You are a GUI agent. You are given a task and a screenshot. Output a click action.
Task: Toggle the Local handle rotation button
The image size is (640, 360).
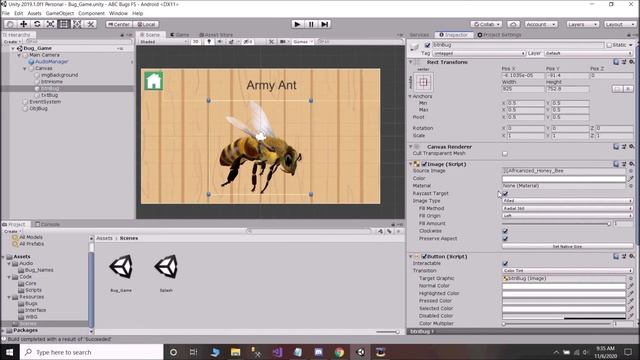[x=146, y=24]
